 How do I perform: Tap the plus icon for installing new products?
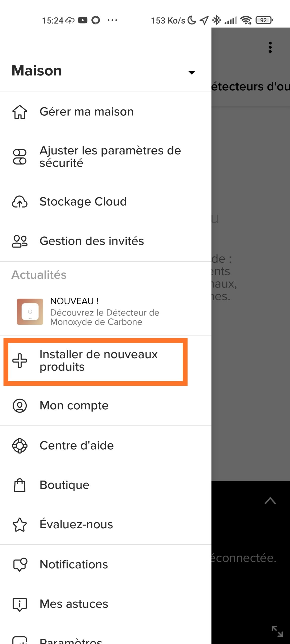click(x=20, y=360)
